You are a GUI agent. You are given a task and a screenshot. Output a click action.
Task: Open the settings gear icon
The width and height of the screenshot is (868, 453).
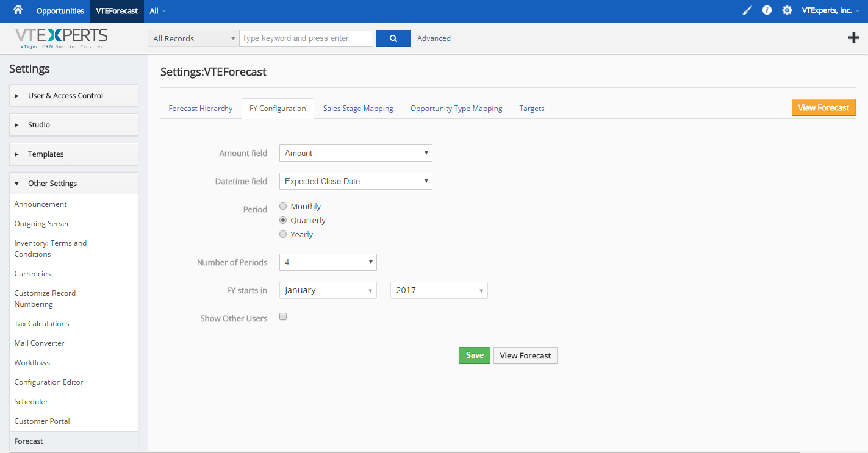[x=787, y=10]
